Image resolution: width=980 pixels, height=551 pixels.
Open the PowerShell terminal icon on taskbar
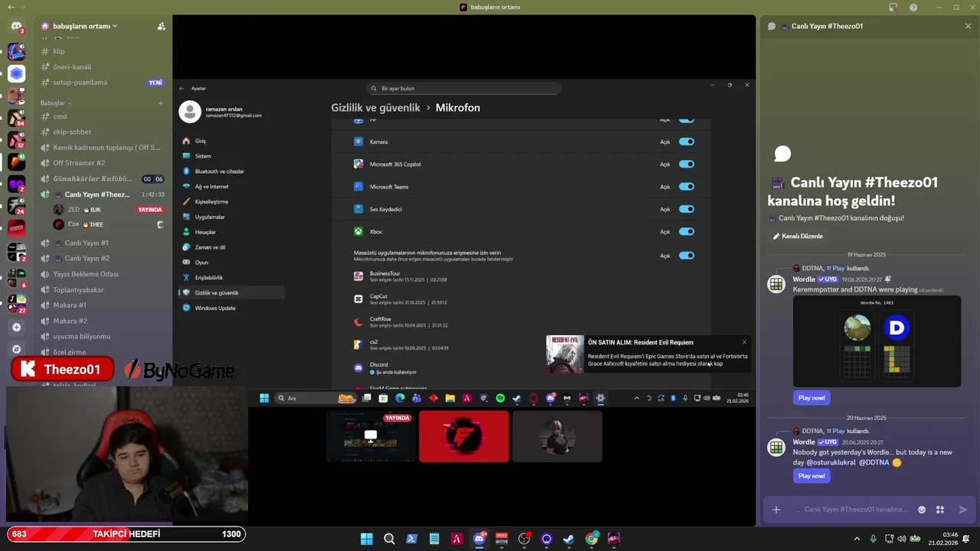(x=412, y=539)
